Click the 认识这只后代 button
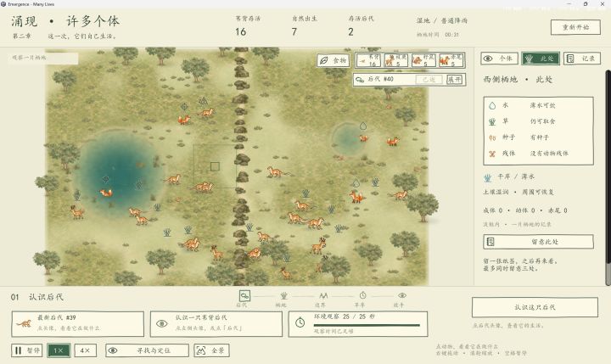The width and height of the screenshot is (611, 364). click(x=535, y=307)
